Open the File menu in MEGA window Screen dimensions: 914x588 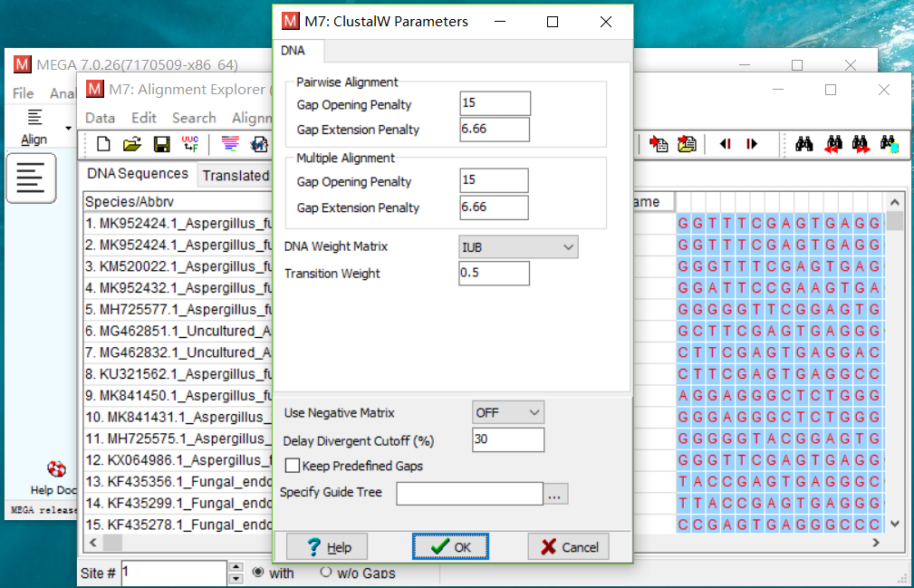point(24,93)
